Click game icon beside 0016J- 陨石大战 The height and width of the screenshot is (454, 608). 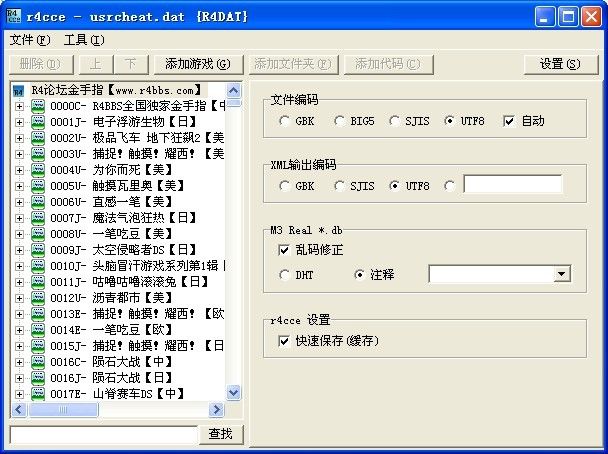point(38,378)
